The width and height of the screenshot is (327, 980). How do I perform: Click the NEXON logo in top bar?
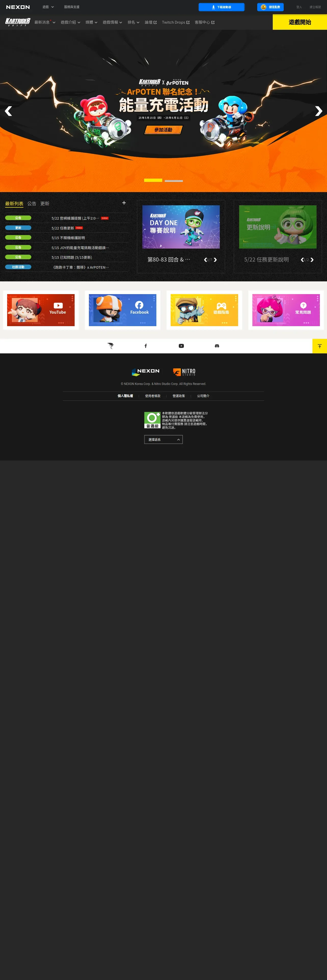click(x=18, y=7)
